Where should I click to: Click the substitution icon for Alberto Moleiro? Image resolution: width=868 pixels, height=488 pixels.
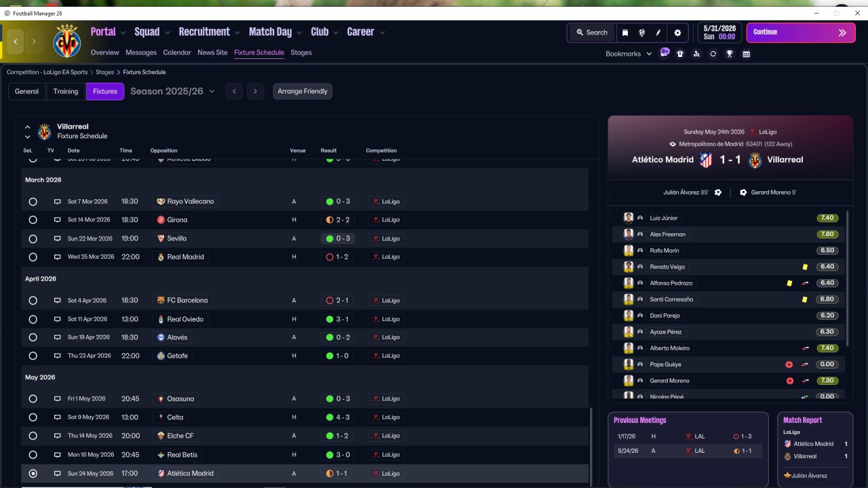806,348
